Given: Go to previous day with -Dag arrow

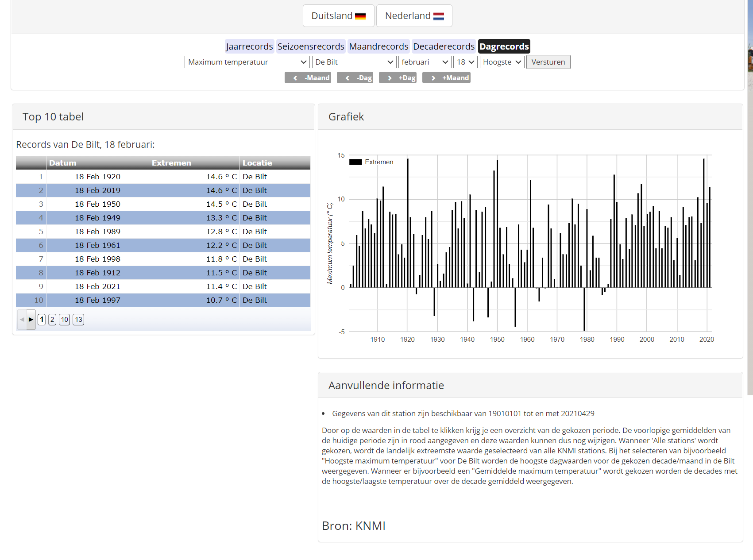Looking at the screenshot, I should tap(355, 78).
